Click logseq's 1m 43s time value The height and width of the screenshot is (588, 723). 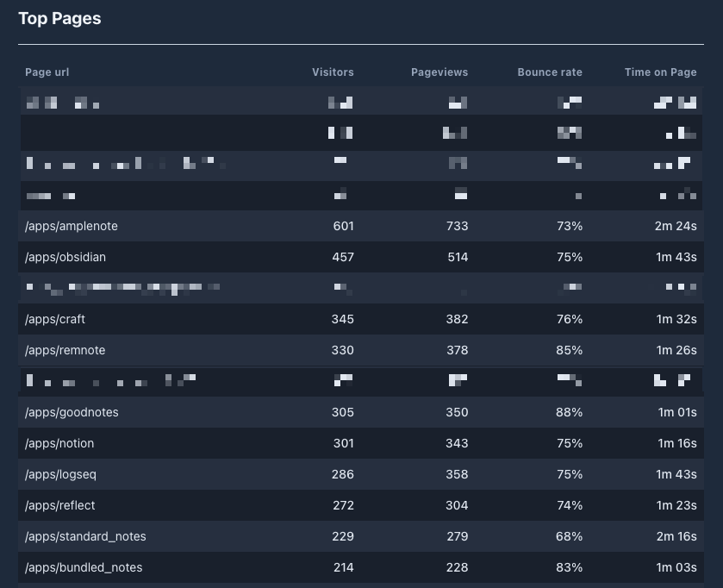pyautogui.click(x=676, y=474)
